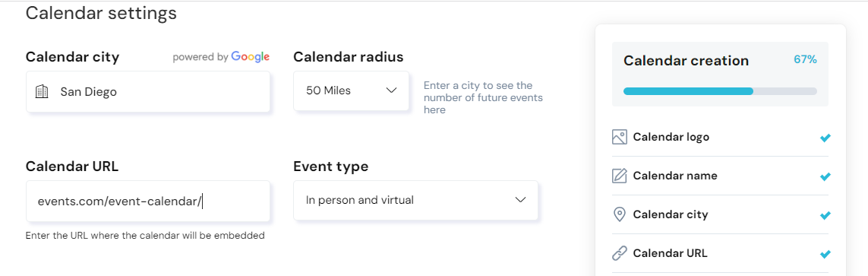Open the Calendar radius 50 Miles dropdown
868x276 pixels.
pyautogui.click(x=351, y=90)
